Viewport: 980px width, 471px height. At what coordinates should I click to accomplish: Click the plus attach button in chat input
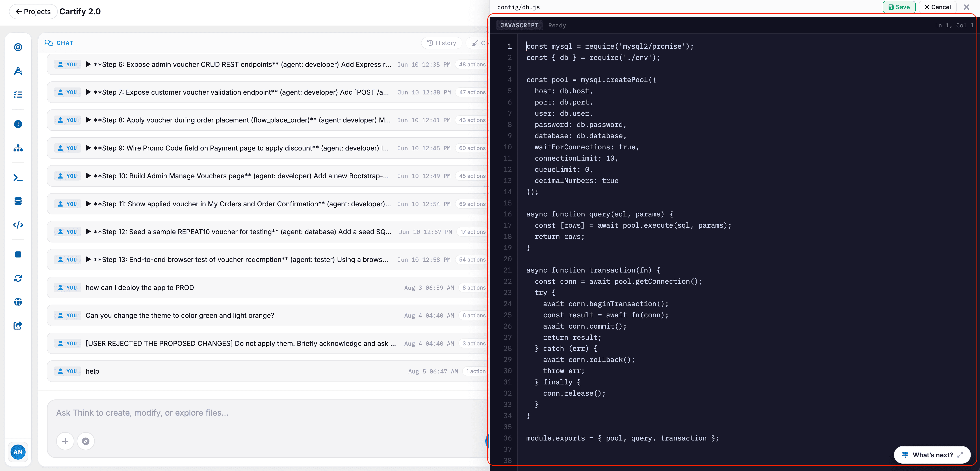coord(65,441)
